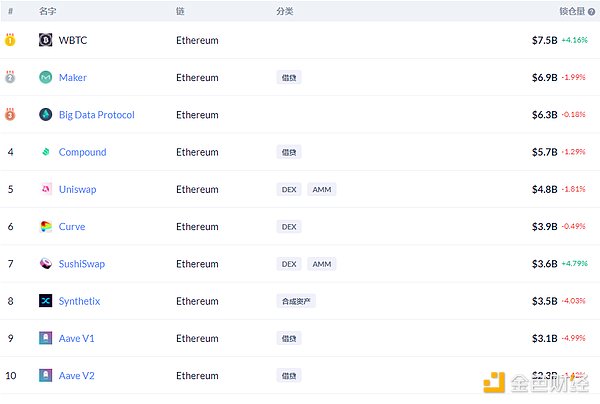Click the Big Data Protocol logo
The height and width of the screenshot is (404, 600).
[x=45, y=115]
